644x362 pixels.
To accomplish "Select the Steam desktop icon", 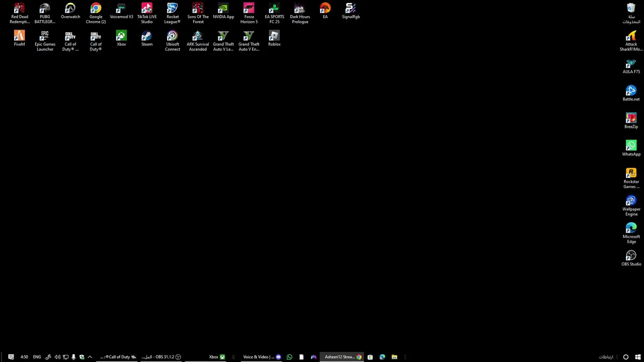I will [x=147, y=39].
